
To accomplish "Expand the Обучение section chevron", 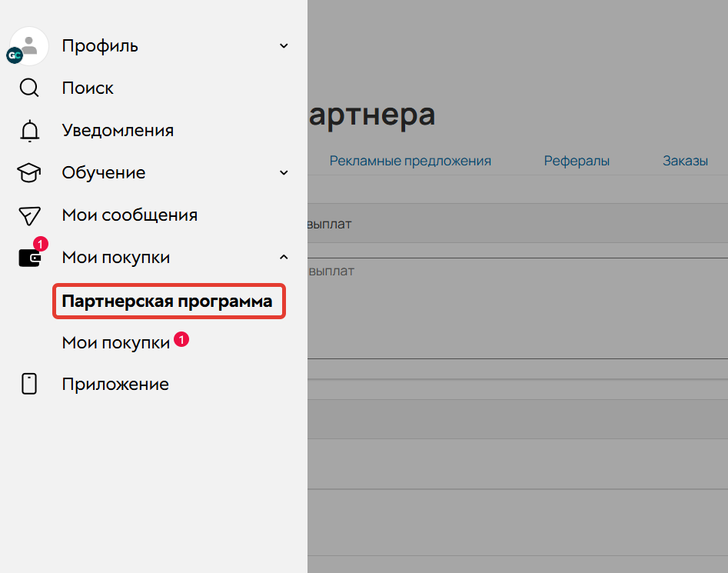I will click(284, 172).
